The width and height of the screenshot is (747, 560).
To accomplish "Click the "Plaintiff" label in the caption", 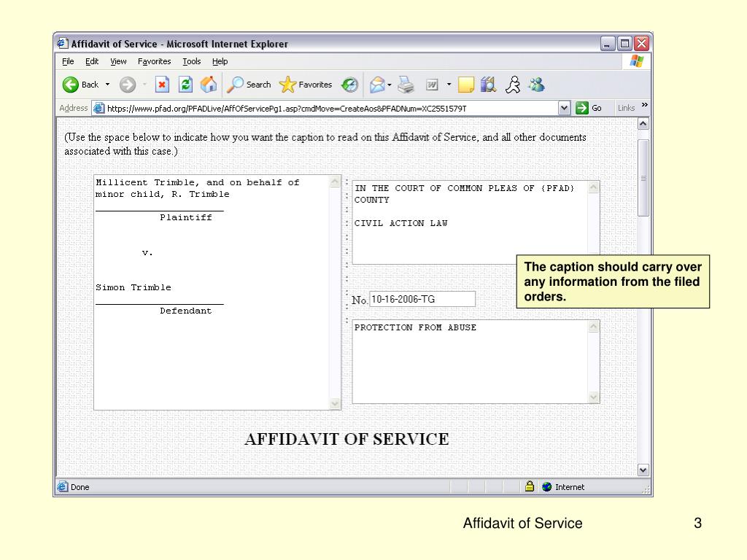I will click(186, 217).
